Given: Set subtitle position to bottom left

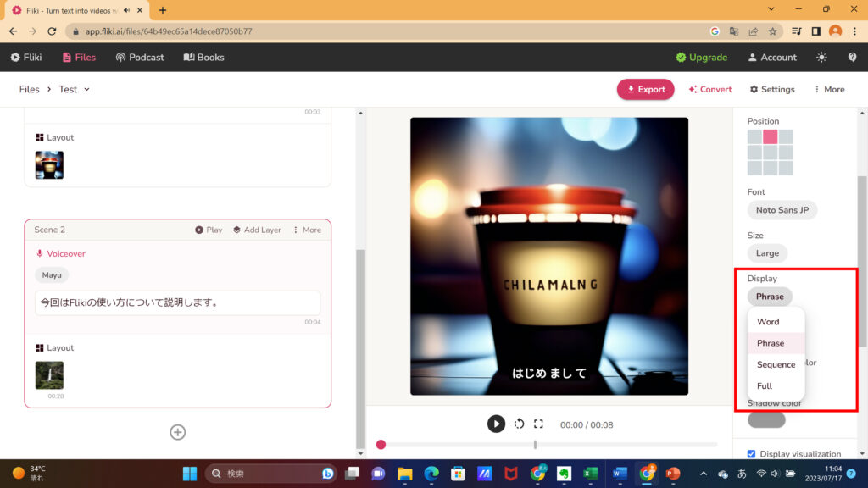Looking at the screenshot, I should (x=754, y=168).
